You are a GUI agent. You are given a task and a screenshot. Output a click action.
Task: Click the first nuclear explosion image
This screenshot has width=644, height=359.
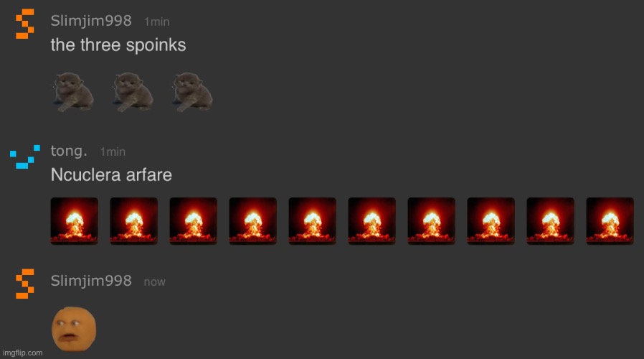pyautogui.click(x=75, y=221)
